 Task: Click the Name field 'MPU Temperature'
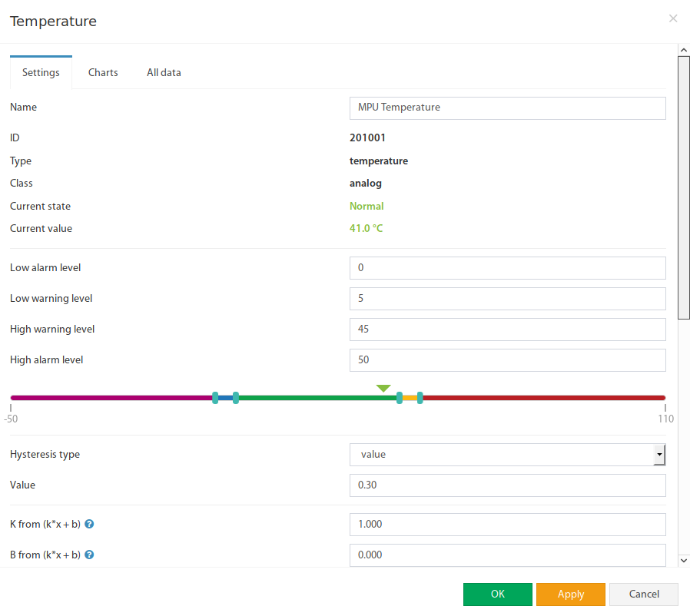point(507,108)
